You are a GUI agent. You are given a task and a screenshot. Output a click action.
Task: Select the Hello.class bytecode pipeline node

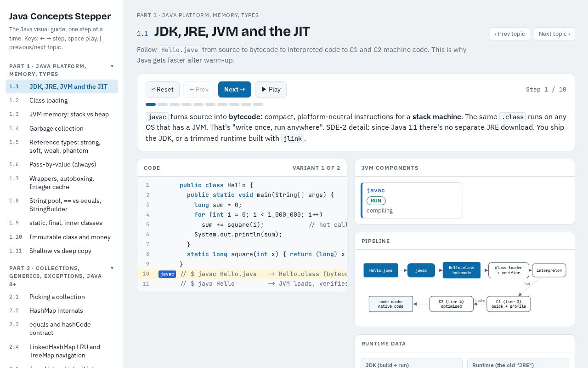coord(462,270)
